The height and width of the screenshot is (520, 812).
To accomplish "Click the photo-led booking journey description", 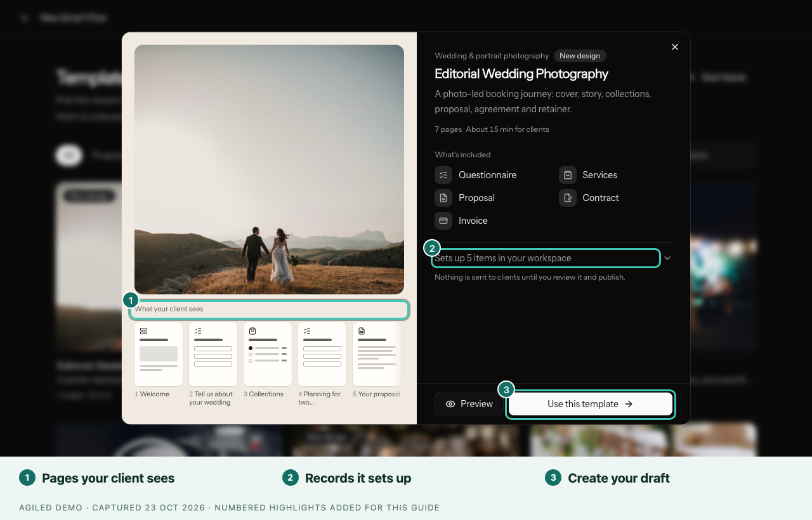I will 543,101.
